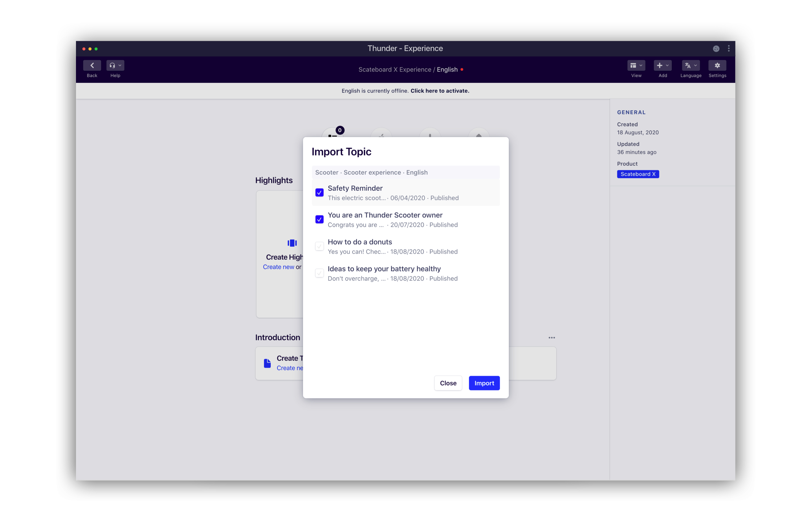The image size is (812, 522).
Task: Uncheck the Safety Reminder checkbox
Action: pyautogui.click(x=319, y=193)
